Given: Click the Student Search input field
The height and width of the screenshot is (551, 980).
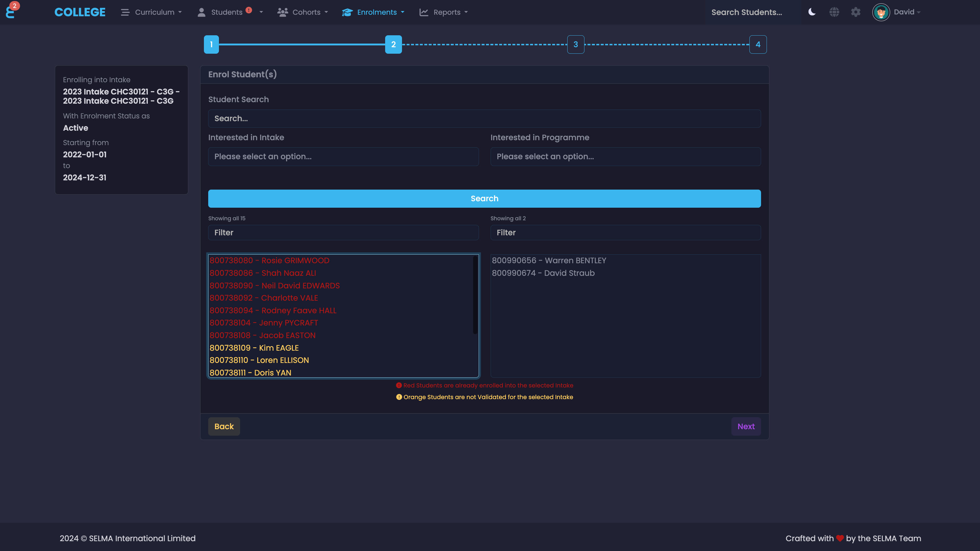Looking at the screenshot, I should pos(484,118).
